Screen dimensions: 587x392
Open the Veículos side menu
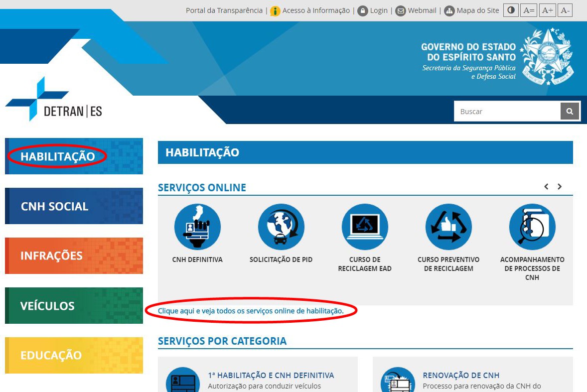pyautogui.click(x=74, y=305)
